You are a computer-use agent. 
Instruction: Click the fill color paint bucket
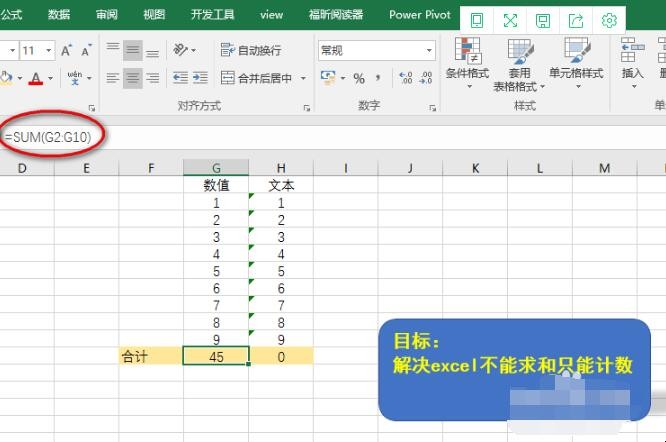point(6,78)
